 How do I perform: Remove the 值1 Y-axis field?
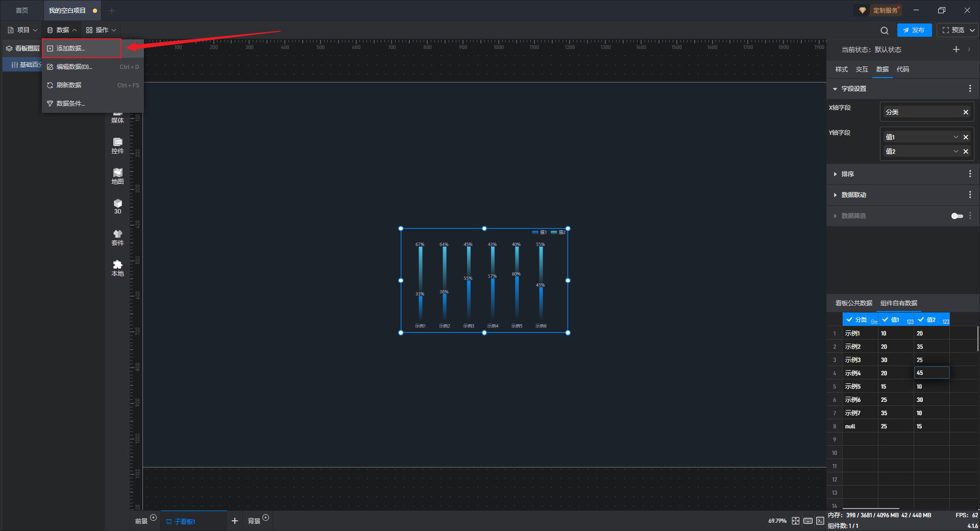966,137
